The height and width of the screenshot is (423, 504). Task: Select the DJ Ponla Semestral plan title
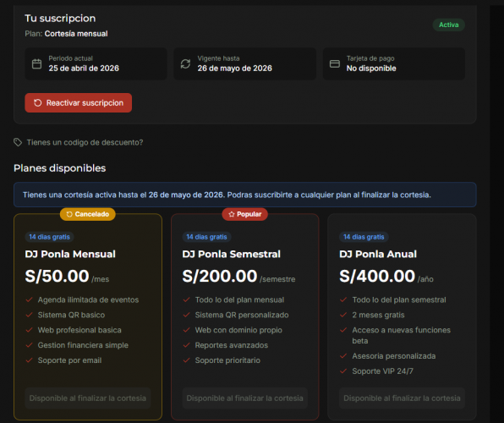pyautogui.click(x=232, y=254)
